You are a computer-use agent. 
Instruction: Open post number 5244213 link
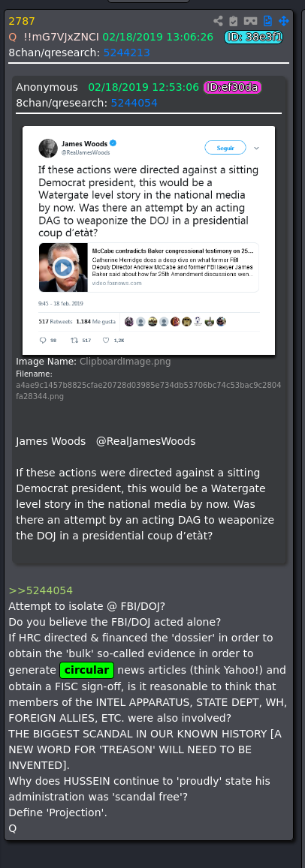point(126,53)
